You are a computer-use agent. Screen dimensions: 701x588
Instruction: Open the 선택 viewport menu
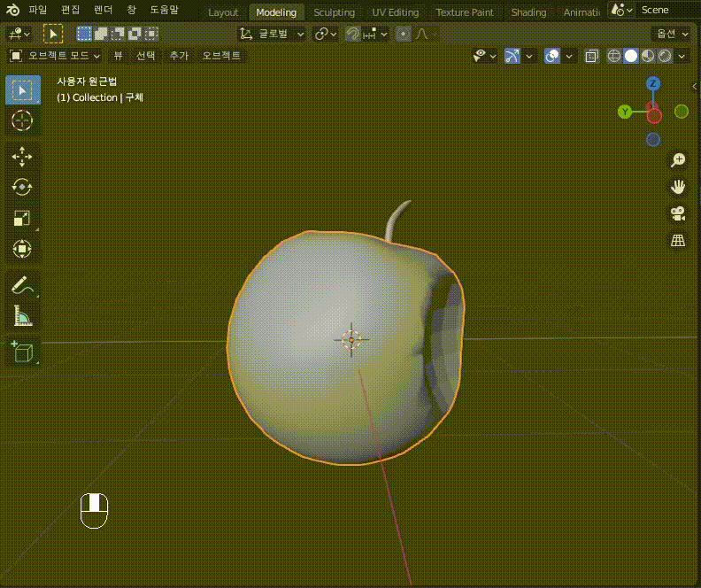[146, 56]
